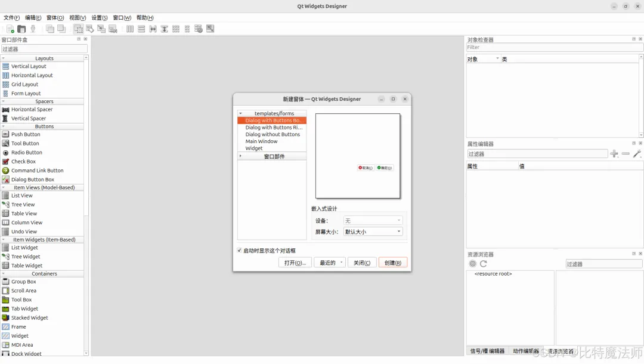Click the object inspector Filter field

[555, 47]
